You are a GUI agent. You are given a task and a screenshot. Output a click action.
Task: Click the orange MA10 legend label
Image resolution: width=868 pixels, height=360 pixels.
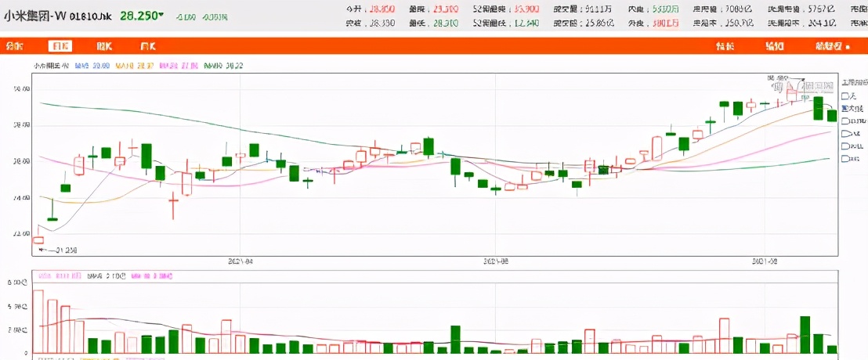point(135,65)
